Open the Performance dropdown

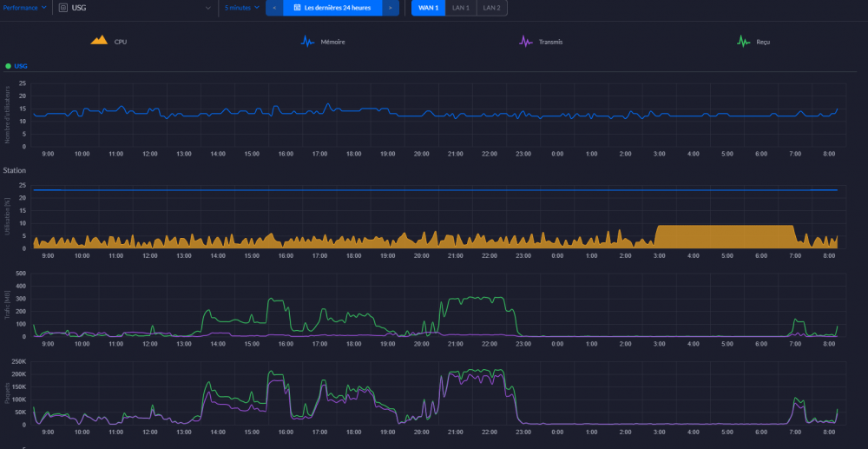24,8
